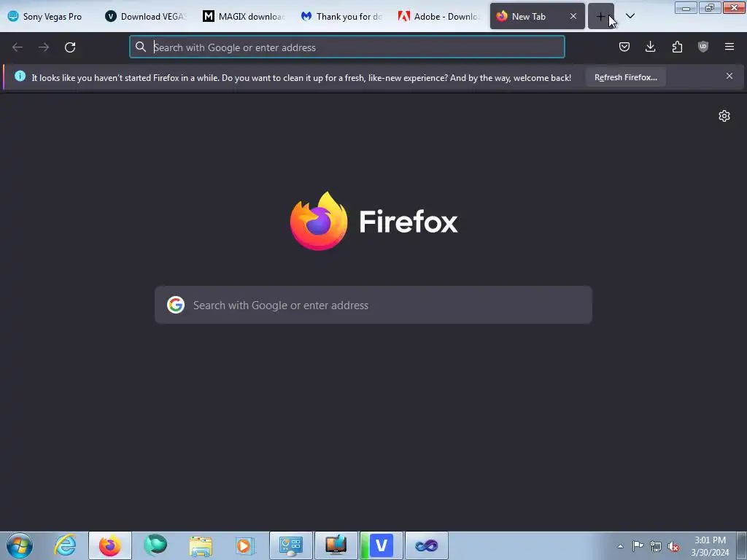Open the uBlock Origin extension
The image size is (747, 560).
pos(703,47)
